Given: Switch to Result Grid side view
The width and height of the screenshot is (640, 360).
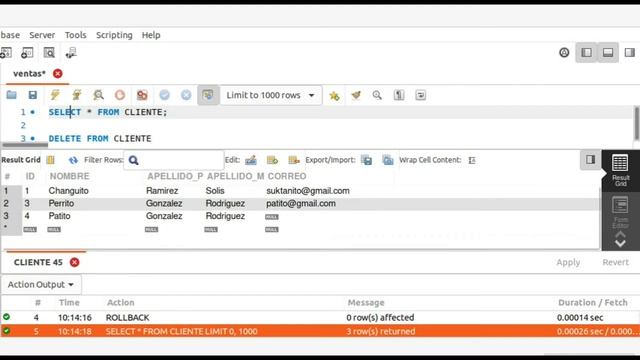Looking at the screenshot, I should (620, 170).
